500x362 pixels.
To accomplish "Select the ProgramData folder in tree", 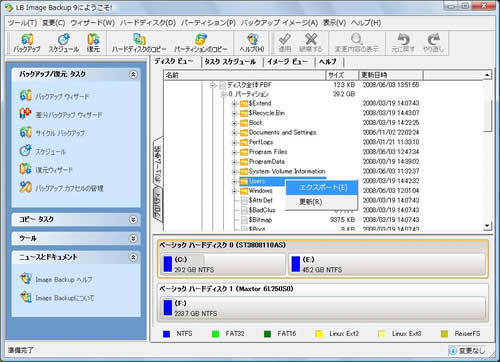I will point(267,162).
